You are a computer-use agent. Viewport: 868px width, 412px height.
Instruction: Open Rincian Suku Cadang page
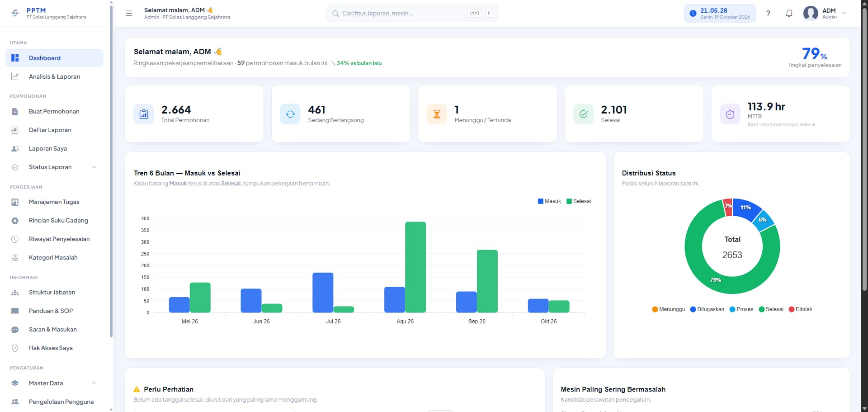(x=54, y=220)
